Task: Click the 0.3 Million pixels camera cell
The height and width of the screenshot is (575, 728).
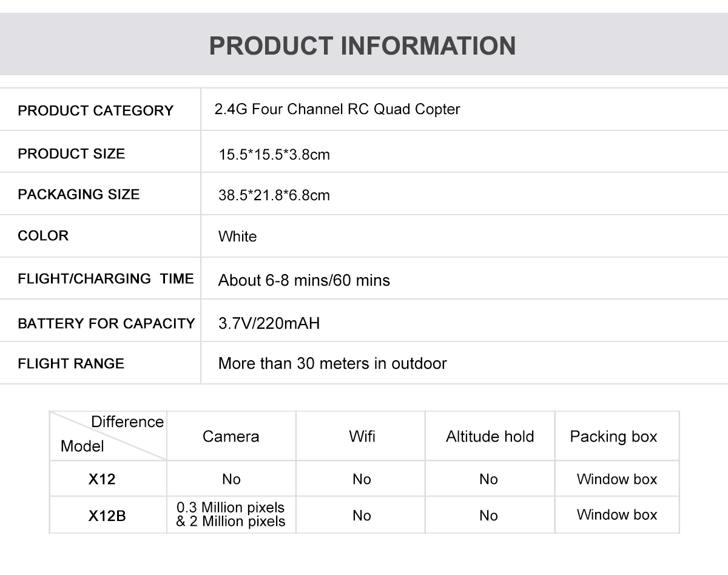Action: [231, 514]
